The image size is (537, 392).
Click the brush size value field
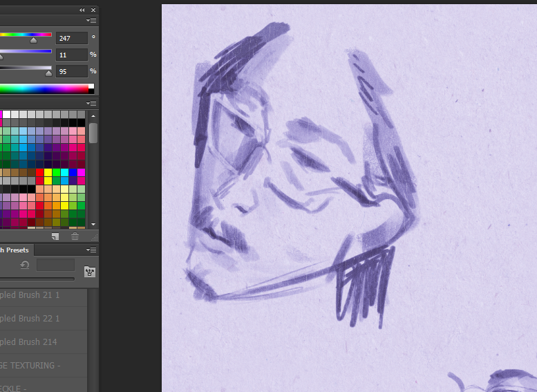(55, 265)
